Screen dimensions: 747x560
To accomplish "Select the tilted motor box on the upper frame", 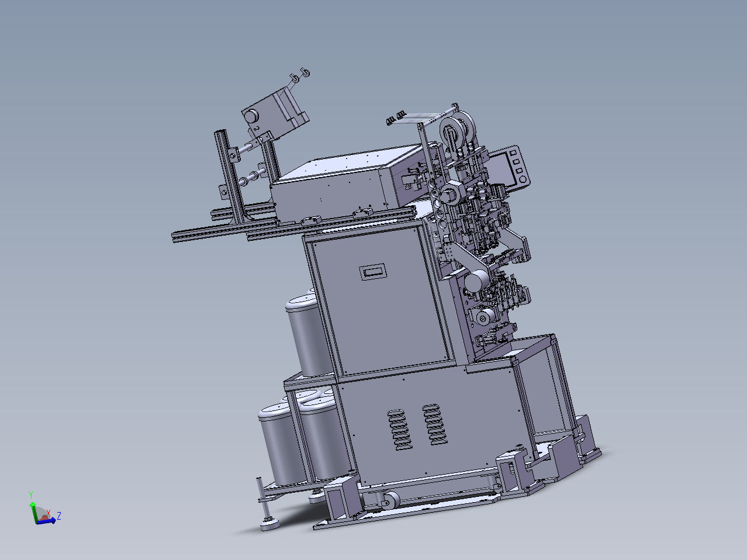I will point(274,113).
